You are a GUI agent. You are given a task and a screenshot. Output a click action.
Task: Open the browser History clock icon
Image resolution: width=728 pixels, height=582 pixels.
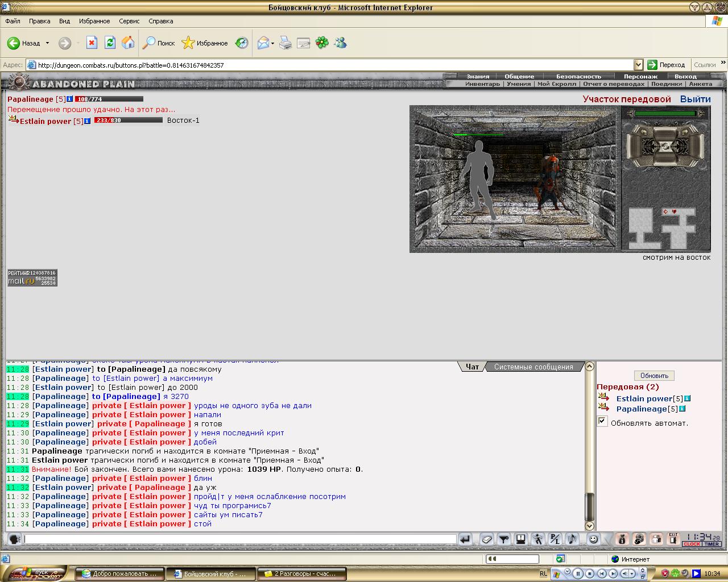click(x=242, y=43)
